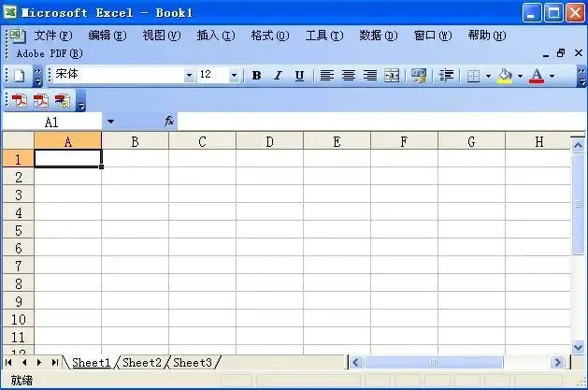
Task: Apply cell borders icon
Action: (x=473, y=76)
